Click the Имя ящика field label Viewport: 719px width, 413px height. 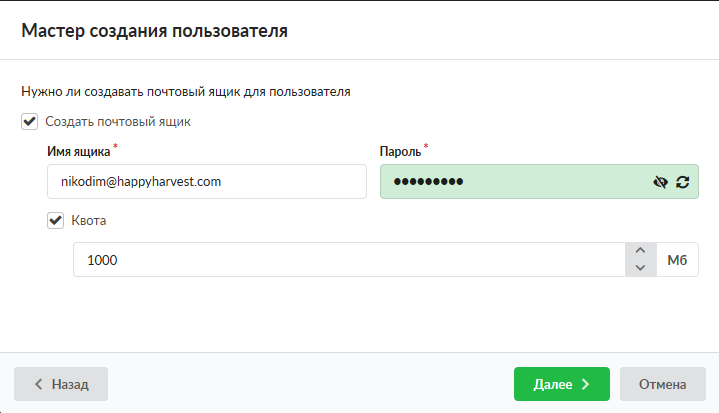click(78, 152)
